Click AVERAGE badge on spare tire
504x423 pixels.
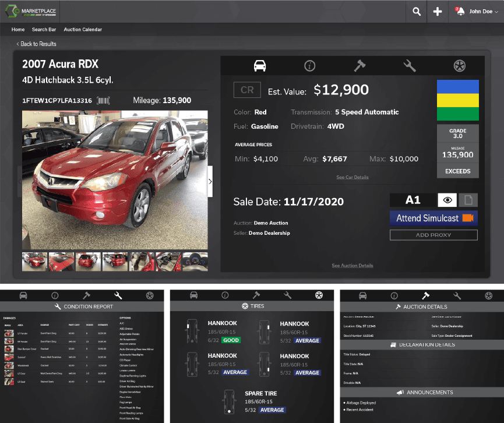coord(272,410)
